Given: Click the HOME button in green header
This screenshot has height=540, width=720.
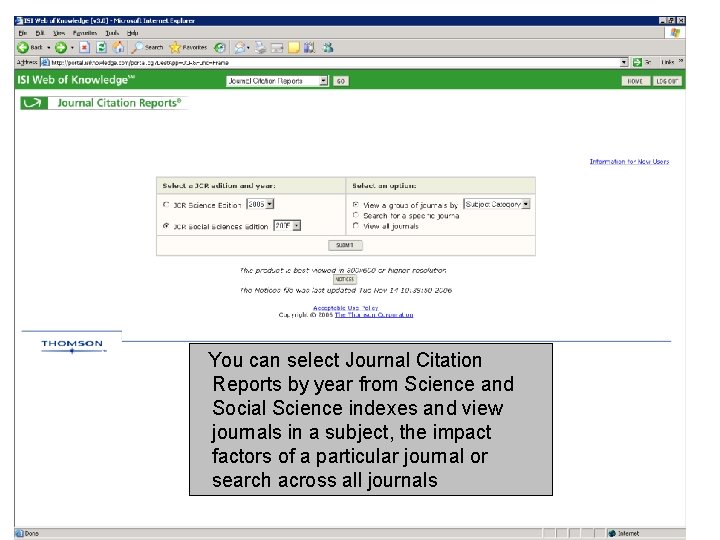Looking at the screenshot, I should coord(635,81).
